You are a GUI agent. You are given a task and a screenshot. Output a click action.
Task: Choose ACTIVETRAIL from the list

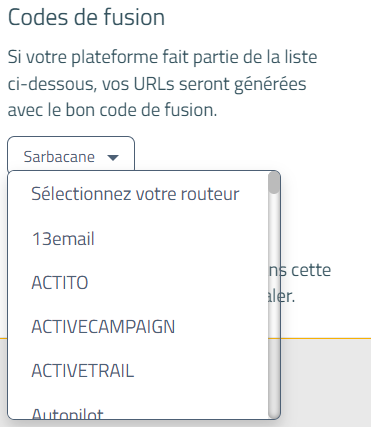pyautogui.click(x=138, y=371)
